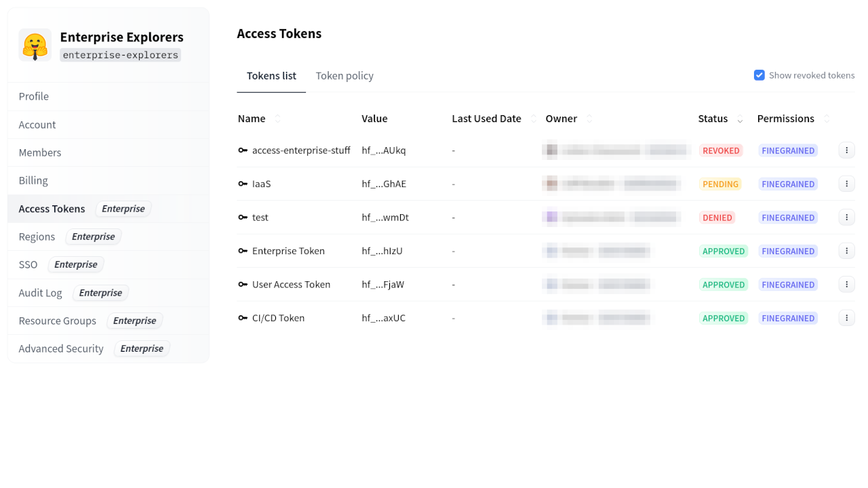Sort tokens by the Owner column
868x488 pixels.
pos(588,119)
